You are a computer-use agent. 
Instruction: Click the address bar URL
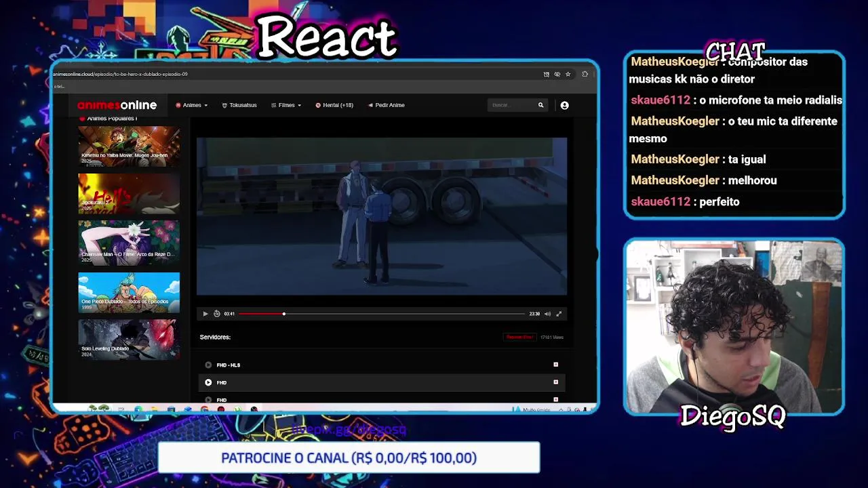[x=120, y=74]
